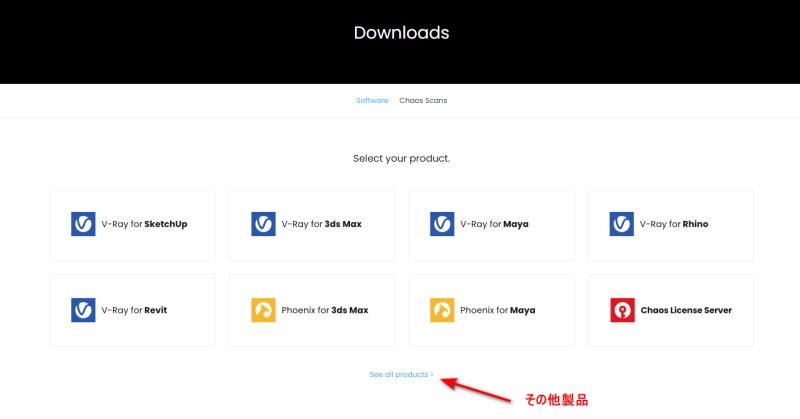Click the V-Ray logo icon for 3ds Max

[x=263, y=224]
